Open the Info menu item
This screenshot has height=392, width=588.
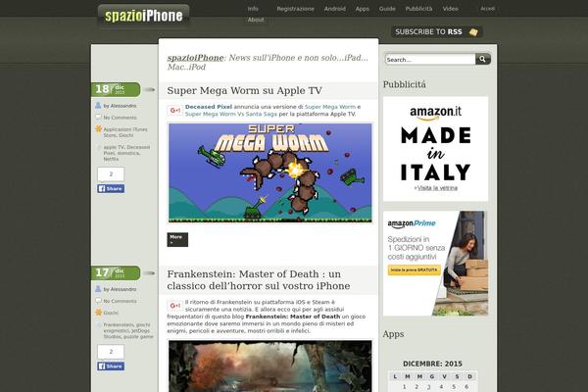pos(253,9)
